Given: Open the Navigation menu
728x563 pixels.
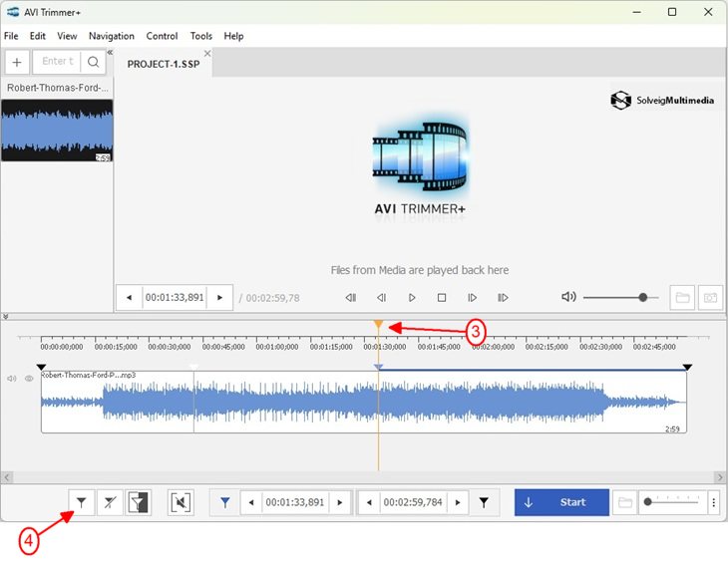Looking at the screenshot, I should [112, 36].
